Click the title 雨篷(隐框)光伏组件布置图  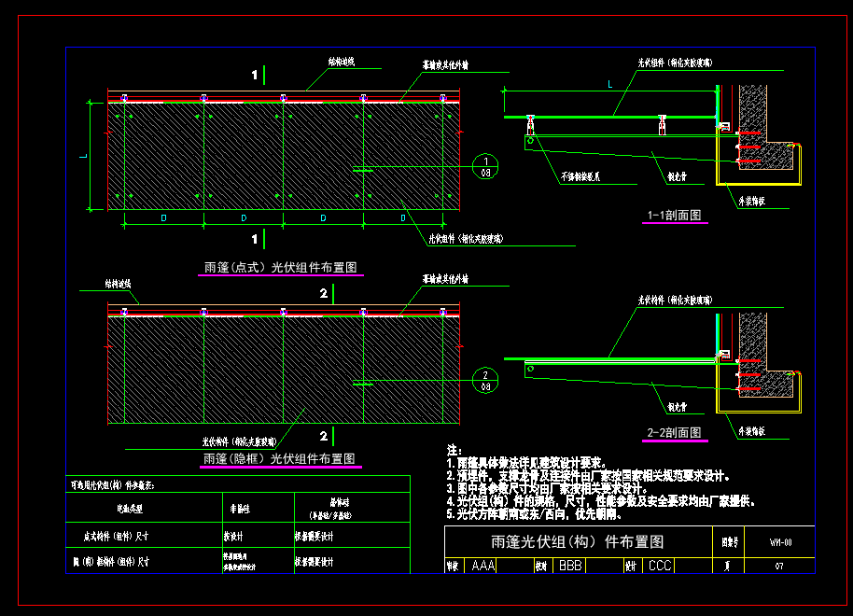tap(280, 459)
